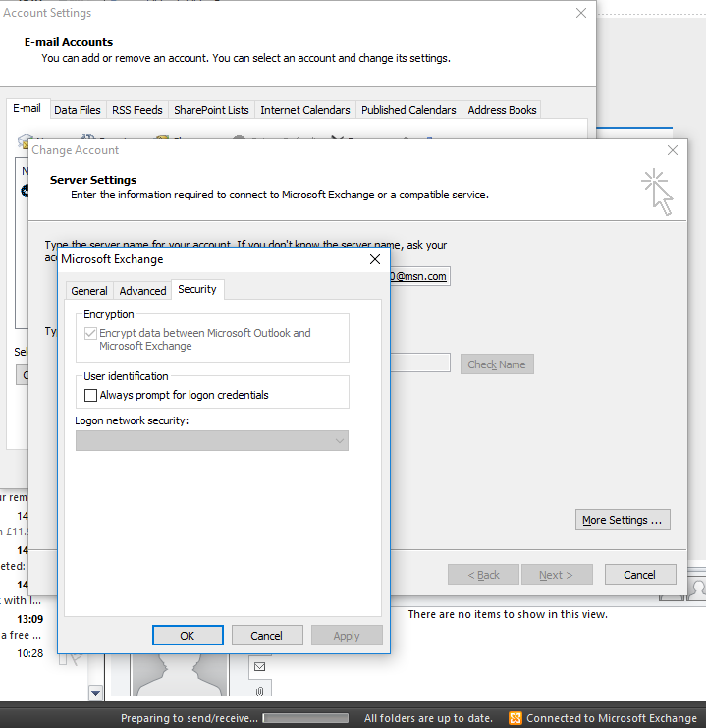
Task: Toggle Encrypt data between Outlook and Exchange checkbox
Action: pos(90,333)
